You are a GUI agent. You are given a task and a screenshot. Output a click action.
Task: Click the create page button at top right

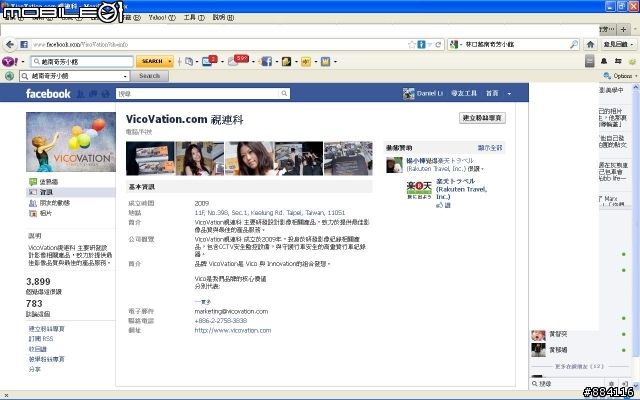[x=482, y=118]
